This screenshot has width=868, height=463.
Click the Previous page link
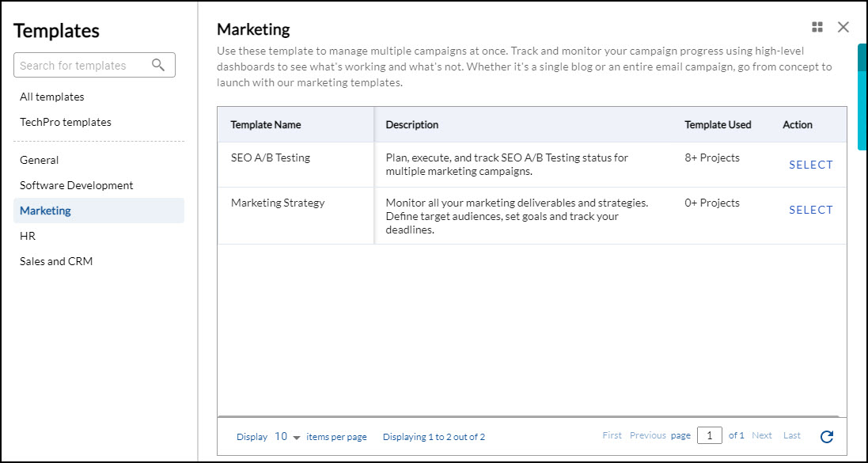click(x=647, y=435)
